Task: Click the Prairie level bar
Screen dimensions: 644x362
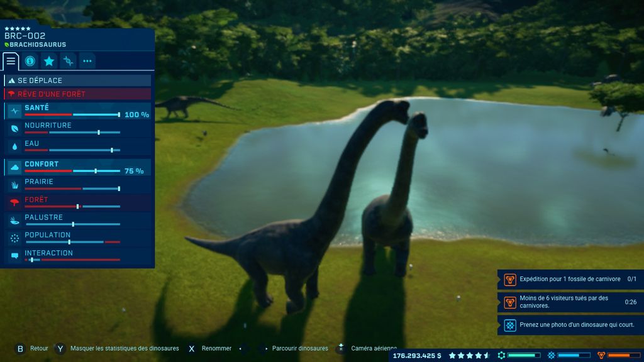Action: pos(72,189)
